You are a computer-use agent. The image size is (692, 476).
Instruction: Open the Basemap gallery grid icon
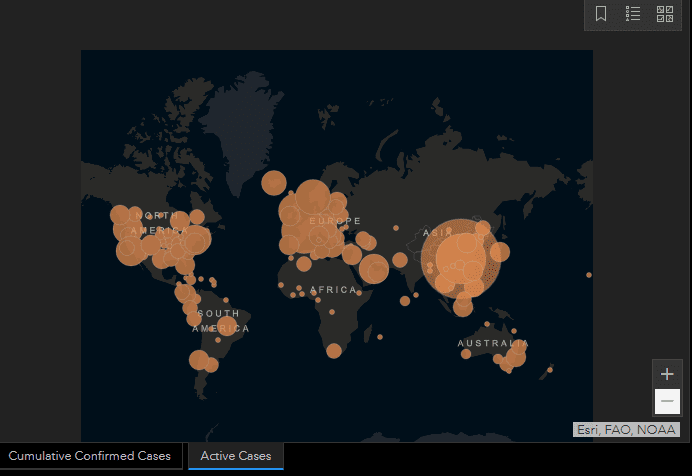[x=665, y=14]
